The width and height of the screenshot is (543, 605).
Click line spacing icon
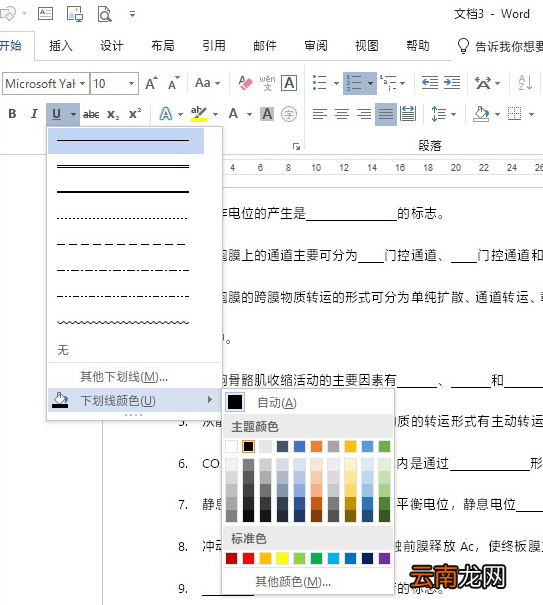coord(438,114)
